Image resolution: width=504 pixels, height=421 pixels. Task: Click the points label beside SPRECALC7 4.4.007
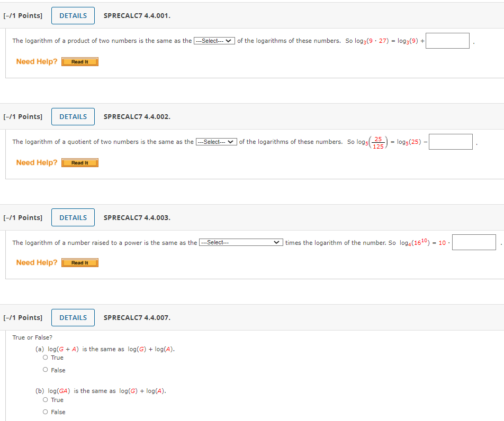[23, 318]
